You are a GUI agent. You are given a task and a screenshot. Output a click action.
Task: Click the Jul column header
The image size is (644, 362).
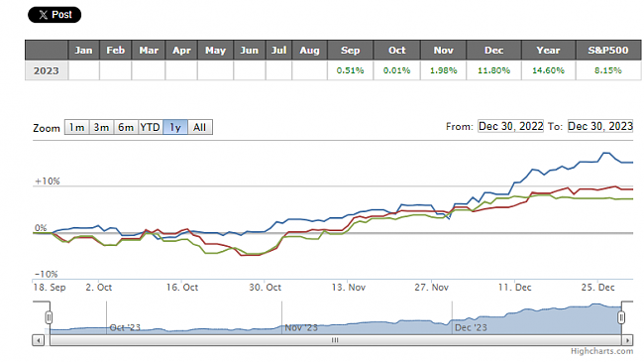(x=278, y=51)
